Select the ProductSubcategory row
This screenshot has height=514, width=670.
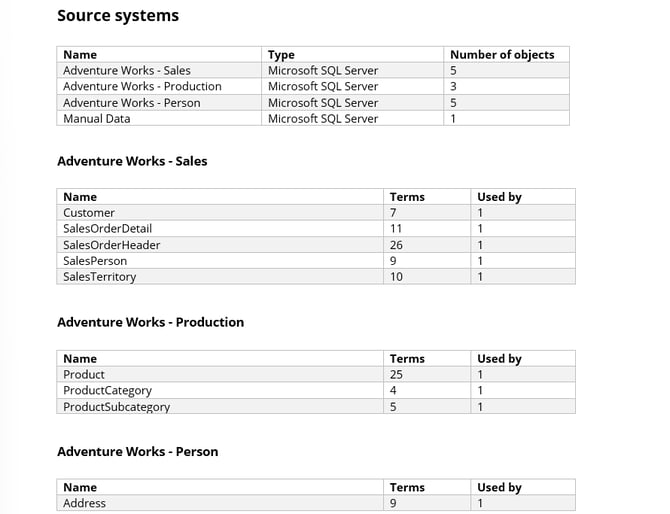tap(316, 406)
